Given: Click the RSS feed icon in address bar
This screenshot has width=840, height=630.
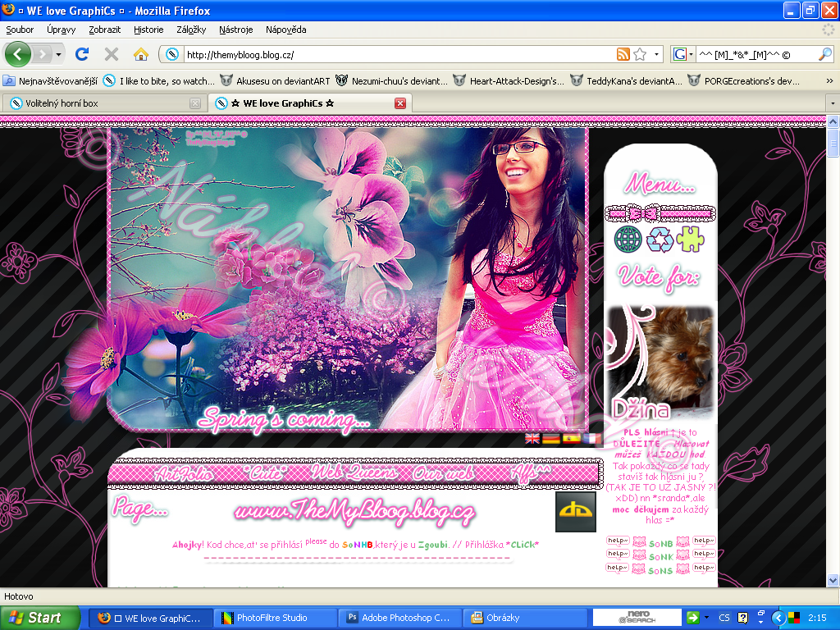Looking at the screenshot, I should [623, 55].
